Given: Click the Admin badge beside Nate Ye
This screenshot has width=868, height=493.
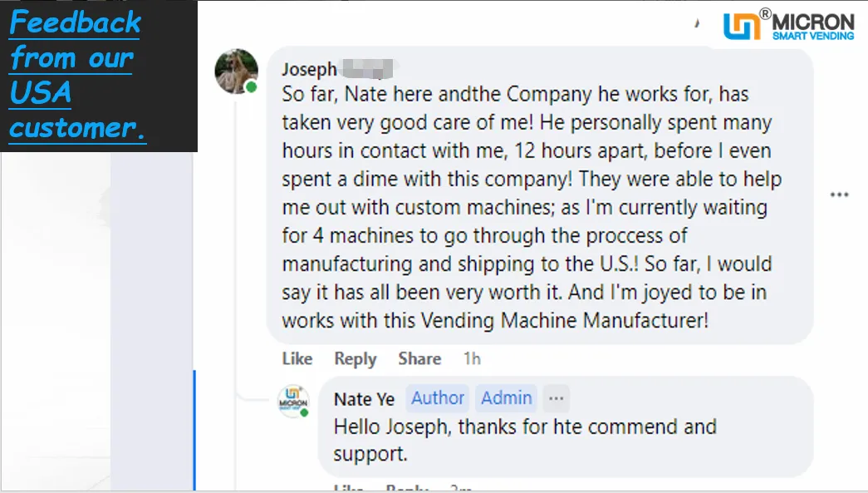Looking at the screenshot, I should click(x=506, y=398).
